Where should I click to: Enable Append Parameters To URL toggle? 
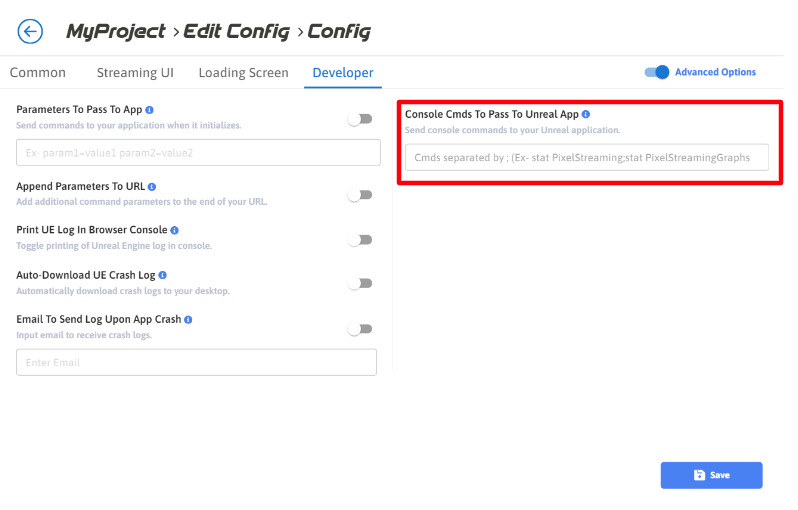coord(359,195)
